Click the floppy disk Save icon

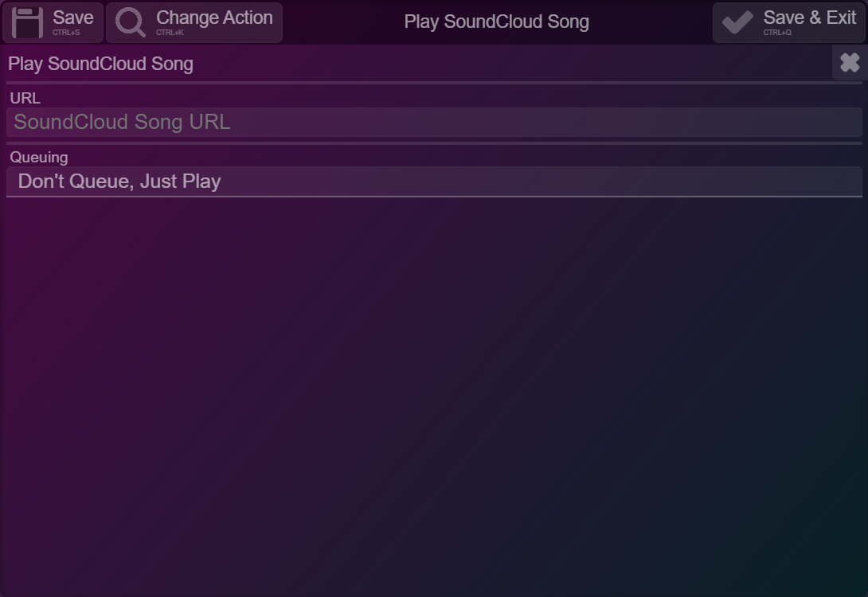point(27,22)
